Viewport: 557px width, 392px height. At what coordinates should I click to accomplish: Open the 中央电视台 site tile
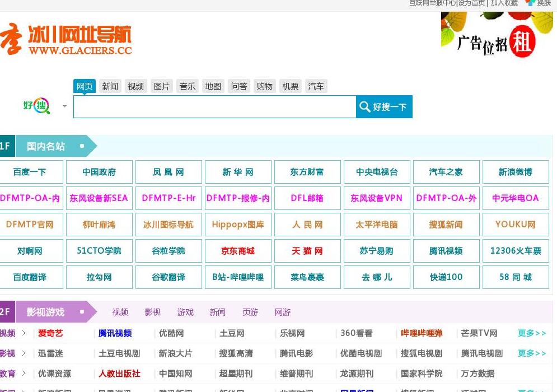[x=377, y=172]
